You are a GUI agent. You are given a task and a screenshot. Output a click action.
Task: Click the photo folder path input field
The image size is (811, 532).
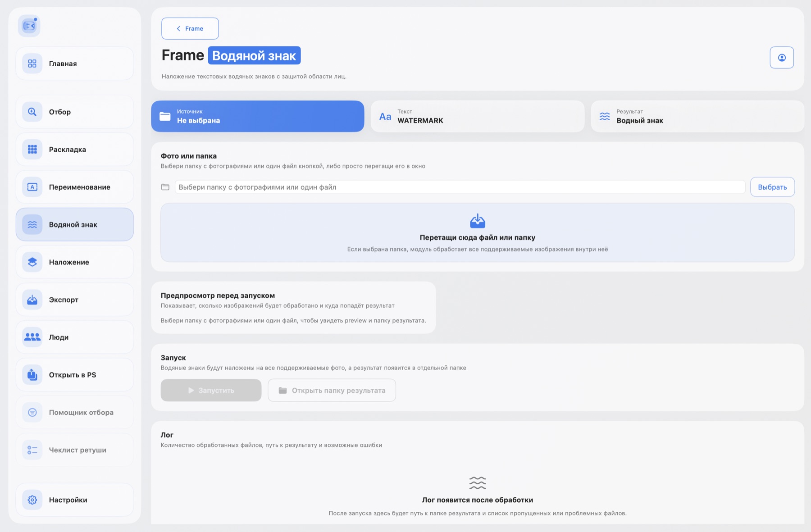[460, 187]
